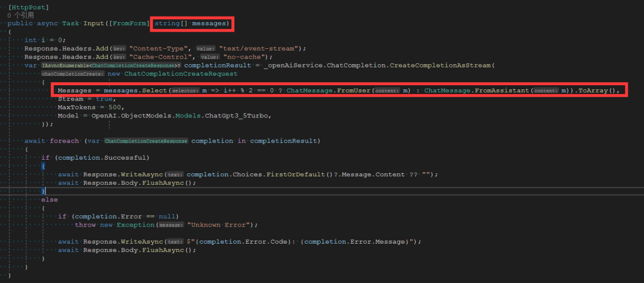Click the 'Stream' property name
644x283 pixels.
coord(70,99)
